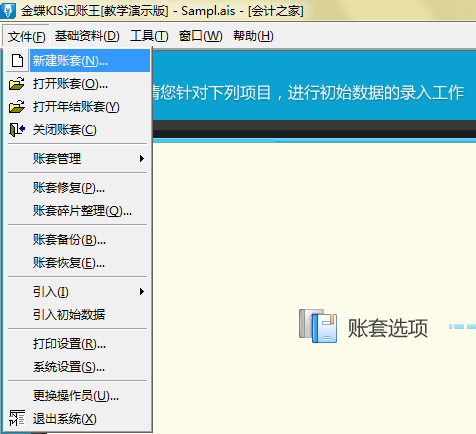Click the new document icon beside 新建账套
The image size is (476, 434).
(17, 61)
